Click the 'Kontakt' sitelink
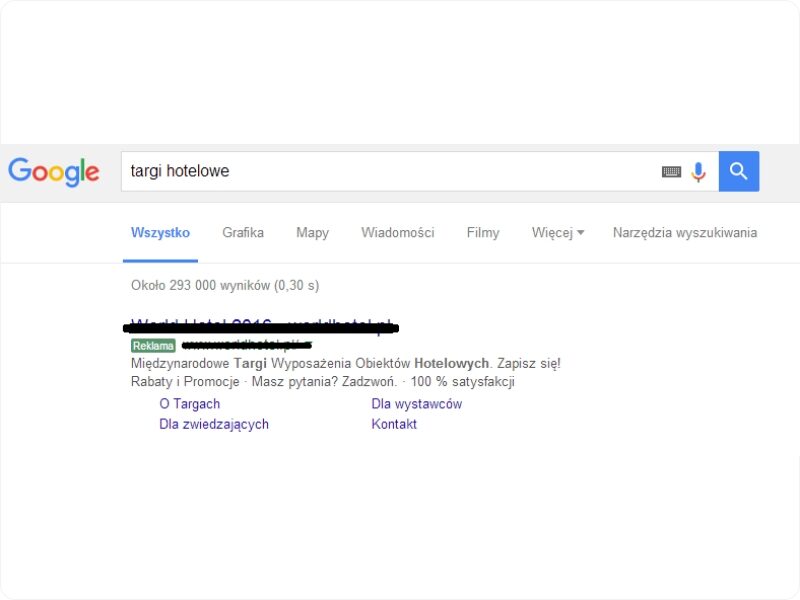 point(394,424)
